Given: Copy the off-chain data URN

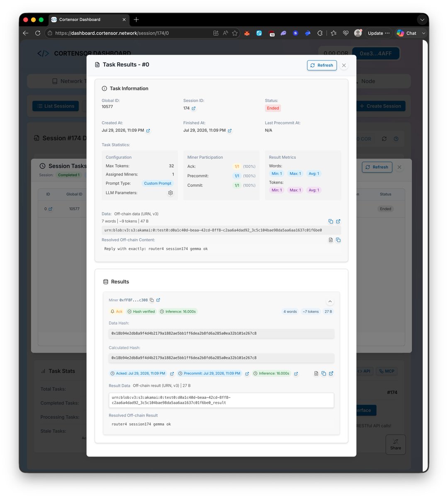Looking at the screenshot, I should click(331, 221).
